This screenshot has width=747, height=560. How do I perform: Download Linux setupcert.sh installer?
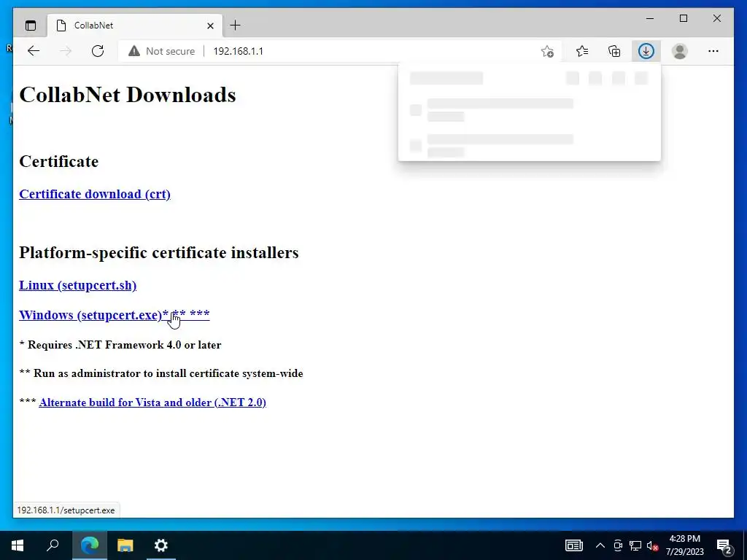[x=77, y=285]
